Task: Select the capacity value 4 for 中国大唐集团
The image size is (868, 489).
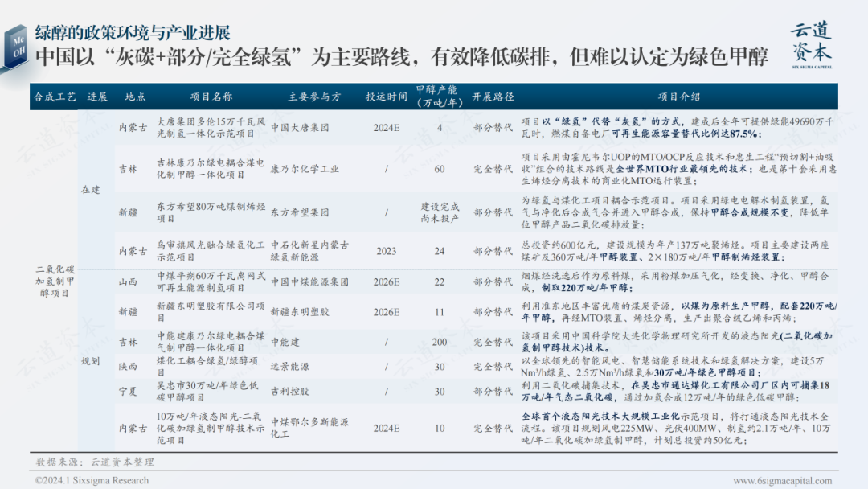Action: click(440, 127)
